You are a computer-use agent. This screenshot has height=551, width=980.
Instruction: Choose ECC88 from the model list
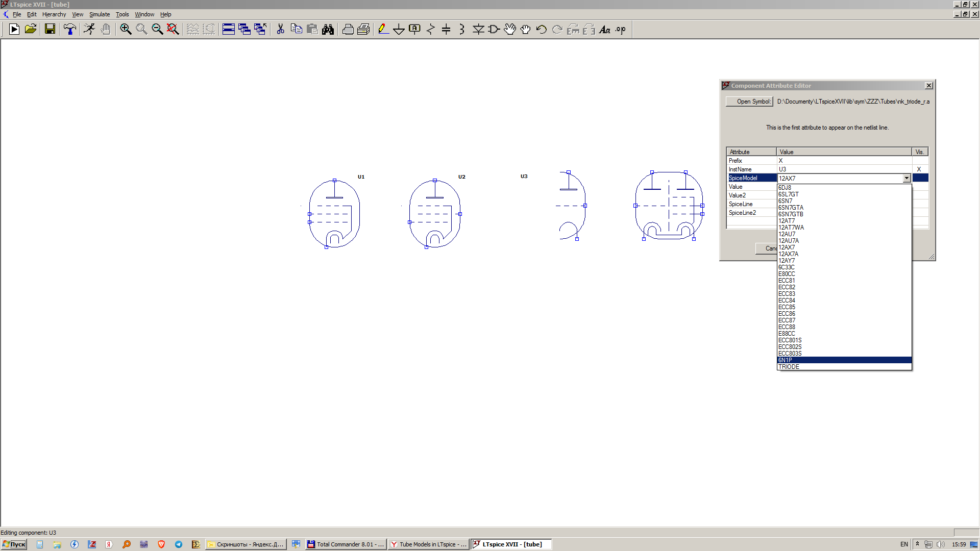[844, 327]
